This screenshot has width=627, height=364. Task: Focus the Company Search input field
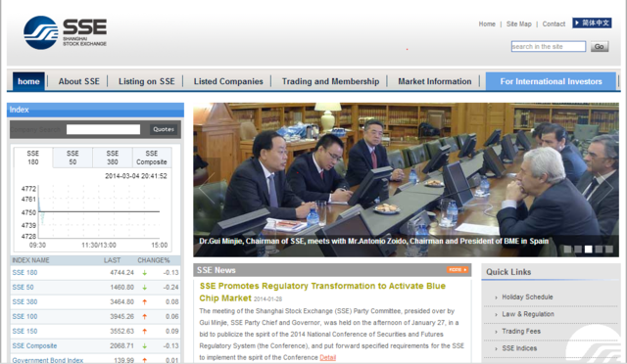[x=103, y=129]
